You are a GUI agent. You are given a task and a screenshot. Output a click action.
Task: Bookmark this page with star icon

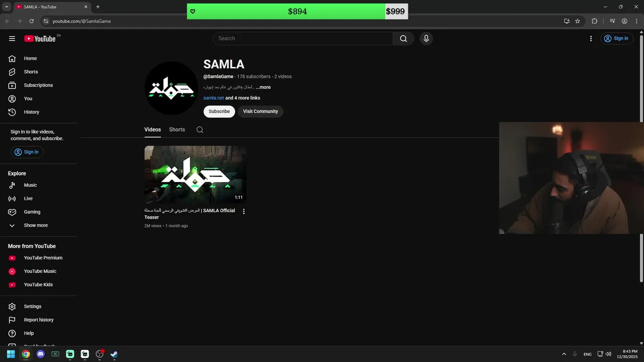(x=578, y=21)
